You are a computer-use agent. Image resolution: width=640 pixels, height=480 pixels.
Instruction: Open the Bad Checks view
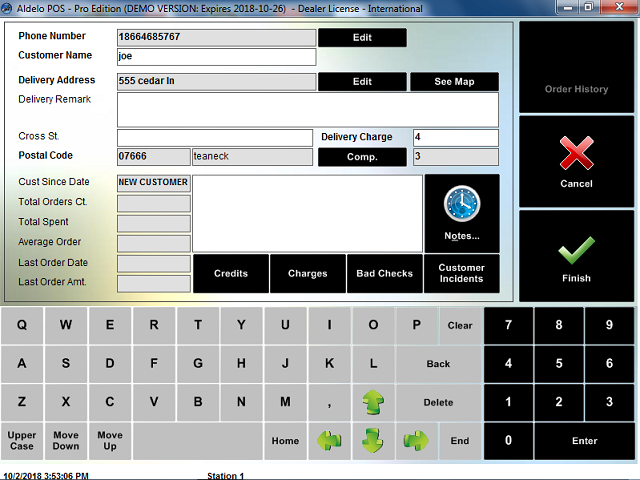(385, 273)
